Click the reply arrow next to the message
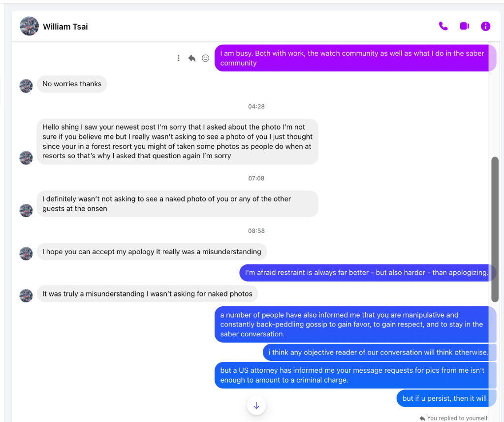Screen dimensions: 504x422 pyautogui.click(x=192, y=58)
